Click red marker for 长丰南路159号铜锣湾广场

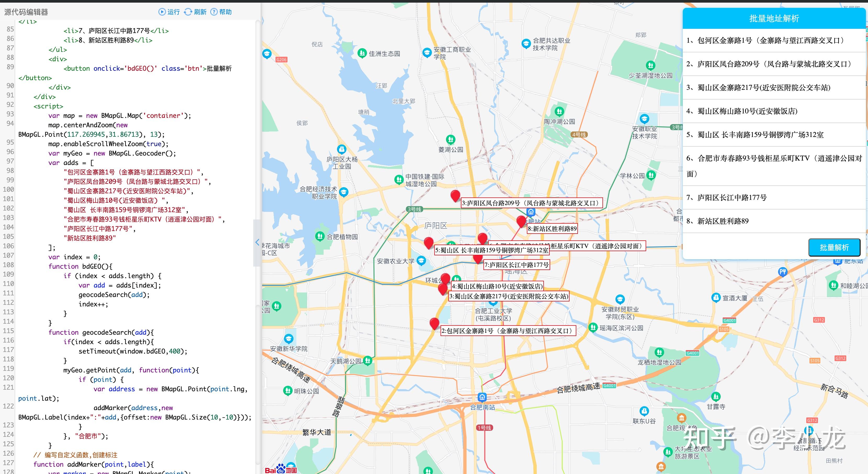429,243
